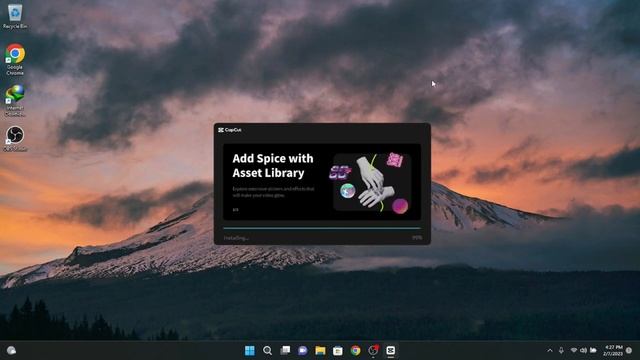Open the Recycle Bin desktop icon
Image resolution: width=640 pixels, height=360 pixels.
pos(15,16)
